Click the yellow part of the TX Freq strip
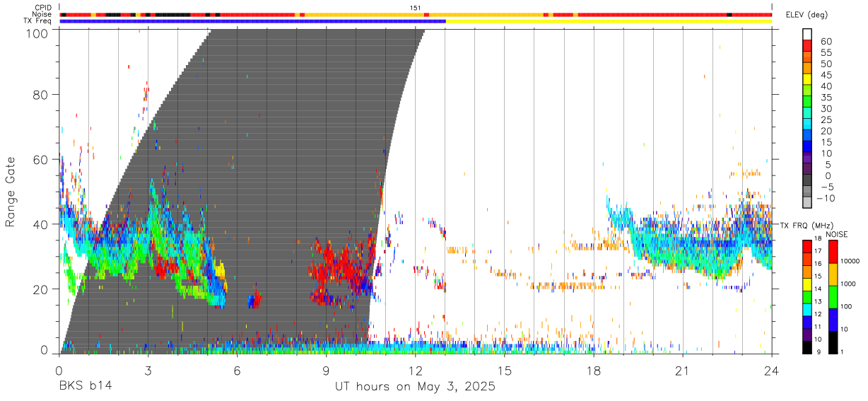Screen dimensions: 868x401 pos(609,21)
